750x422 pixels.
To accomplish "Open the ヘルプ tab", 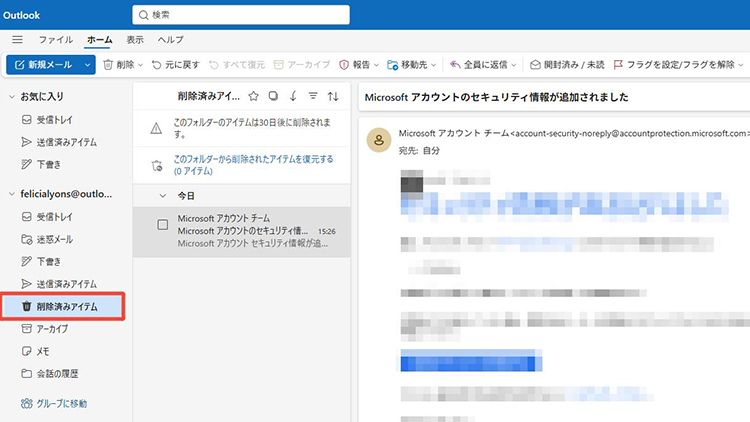I will [x=171, y=40].
